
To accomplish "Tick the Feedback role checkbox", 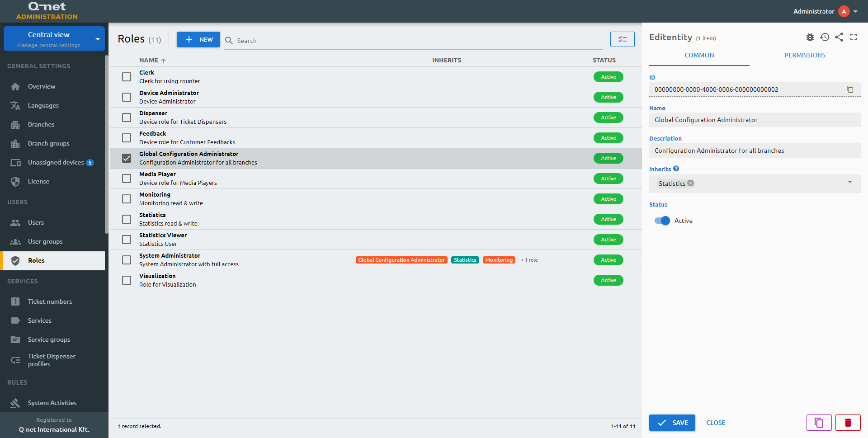I will tap(127, 138).
